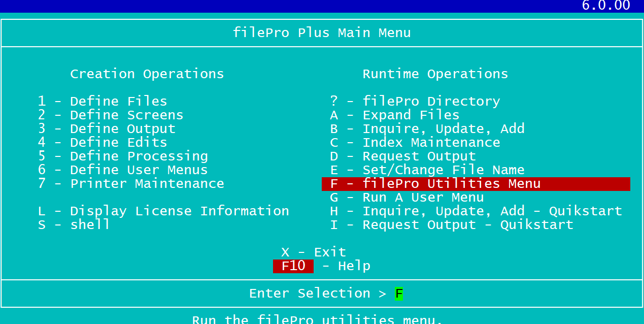Click the status line about utilities menu
Image resolution: width=644 pixels, height=324 pixels.
(318, 319)
